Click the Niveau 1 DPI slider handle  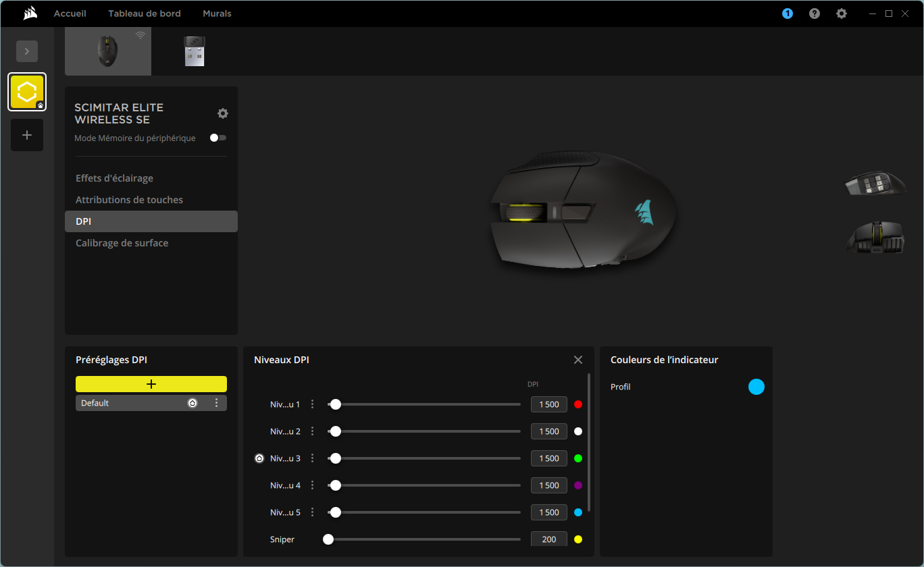[x=335, y=404]
